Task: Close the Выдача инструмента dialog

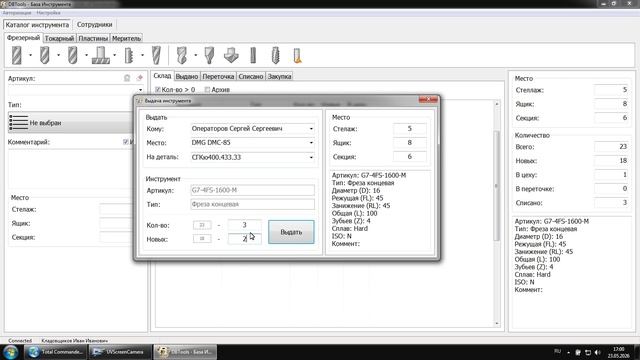Action: (428, 100)
